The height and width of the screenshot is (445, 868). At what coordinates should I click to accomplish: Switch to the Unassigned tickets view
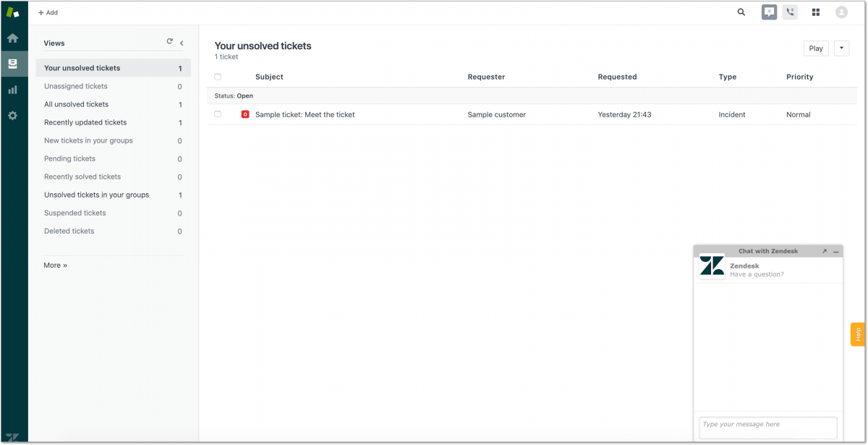point(75,86)
